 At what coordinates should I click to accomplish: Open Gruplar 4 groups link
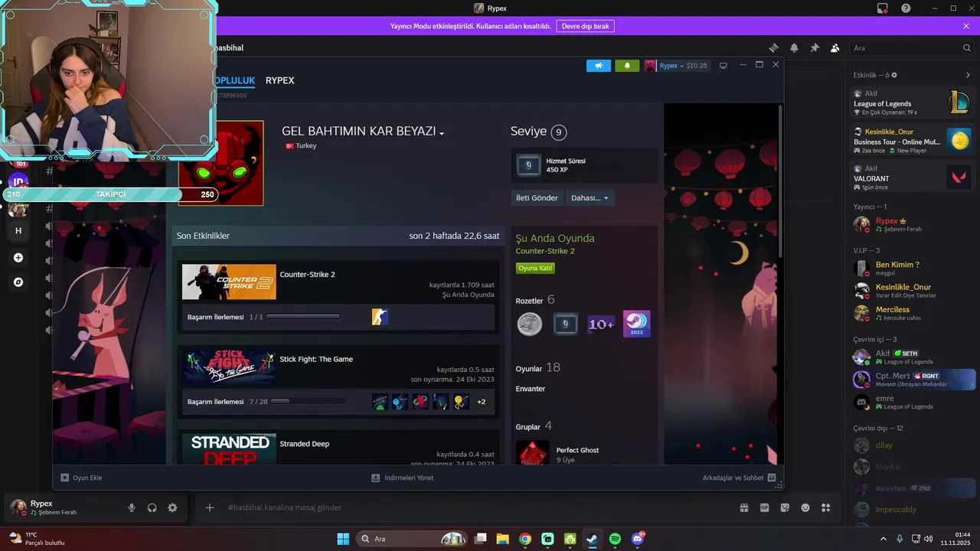click(534, 426)
